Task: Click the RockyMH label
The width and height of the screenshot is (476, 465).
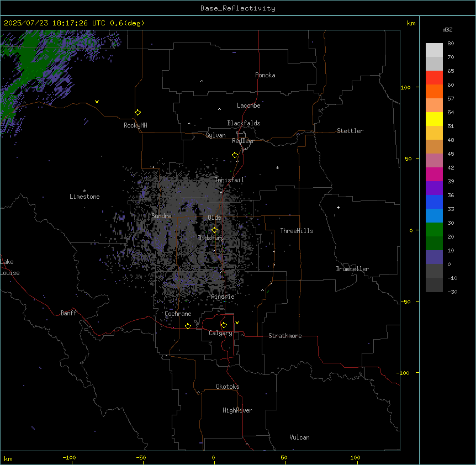Action: click(135, 125)
